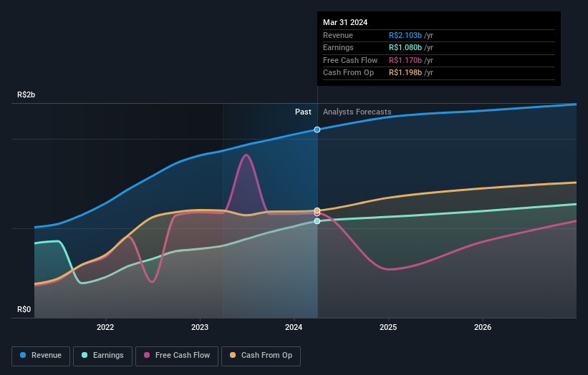Click the 2022 x-axis label
The image size is (588, 375).
coord(105,328)
